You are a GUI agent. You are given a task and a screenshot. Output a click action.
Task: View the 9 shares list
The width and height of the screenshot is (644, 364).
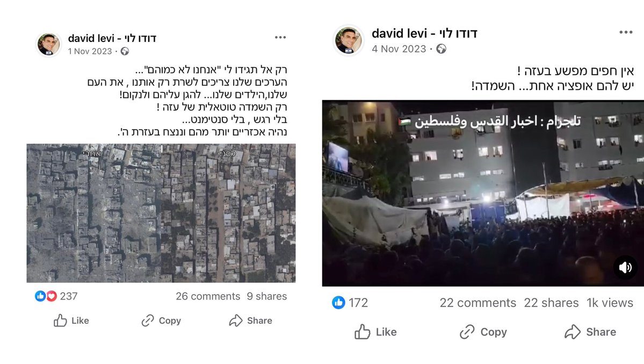[266, 296]
